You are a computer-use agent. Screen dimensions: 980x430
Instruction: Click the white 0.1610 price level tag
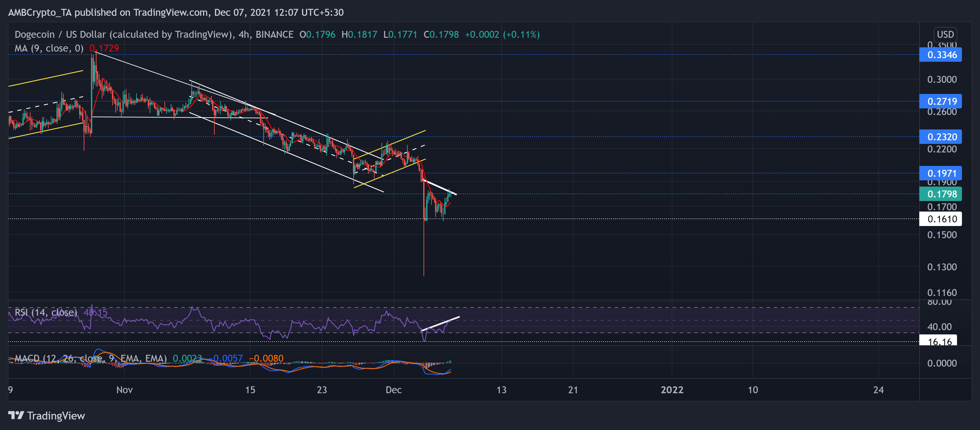[x=940, y=219]
